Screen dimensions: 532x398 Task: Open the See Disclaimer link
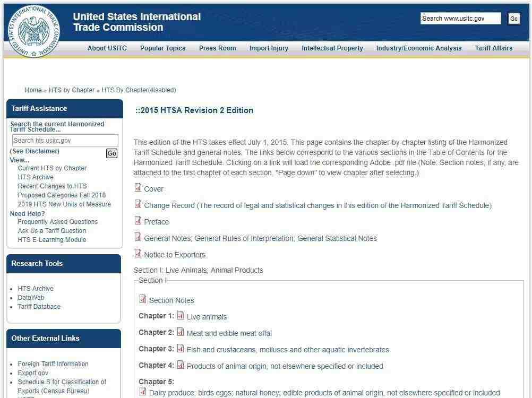(35, 151)
